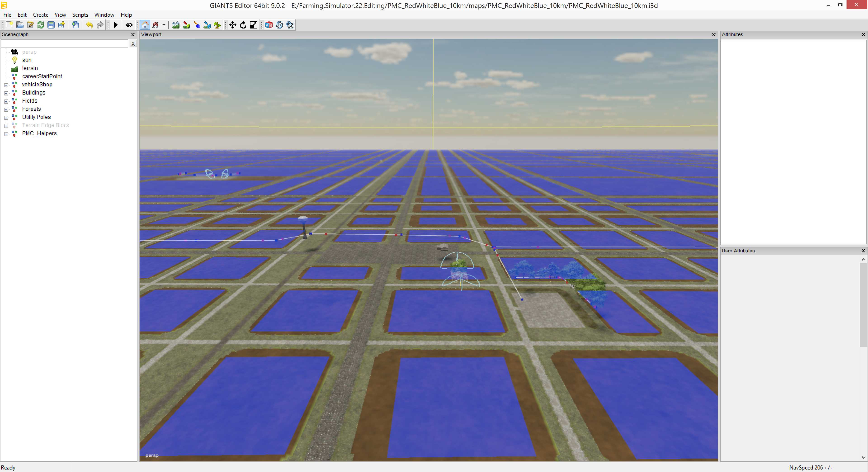The image size is (868, 472).
Task: Click the terrain sculpt/paint icon in toolbar
Action: click(175, 25)
